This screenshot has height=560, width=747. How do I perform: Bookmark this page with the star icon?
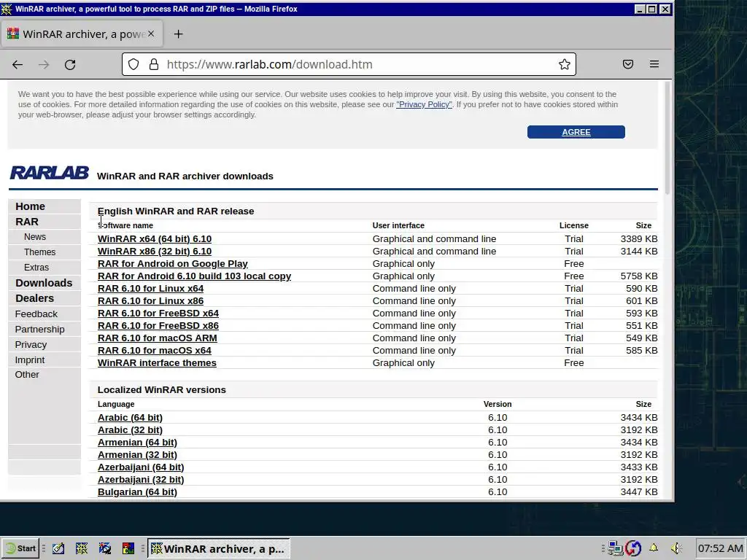click(x=565, y=64)
